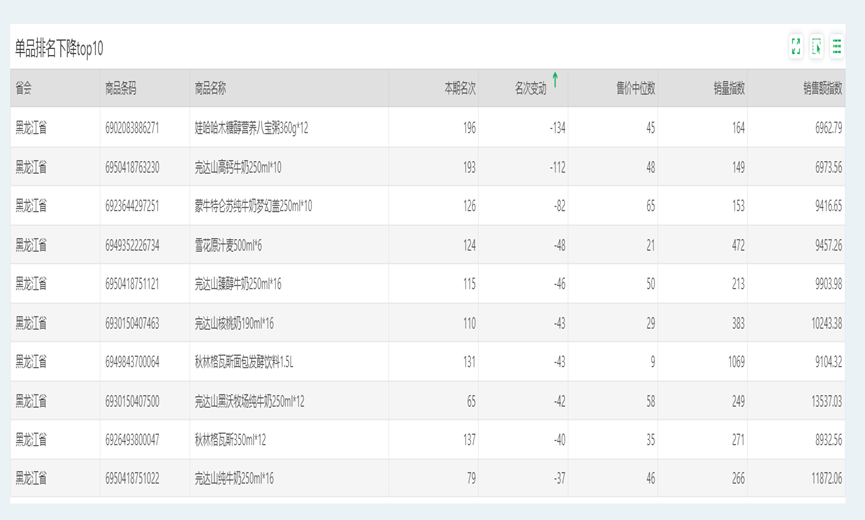The image size is (865, 520).
Task: Select product 娃哈哈木糖醇营养八宝粥360g*12
Action: [x=251, y=128]
